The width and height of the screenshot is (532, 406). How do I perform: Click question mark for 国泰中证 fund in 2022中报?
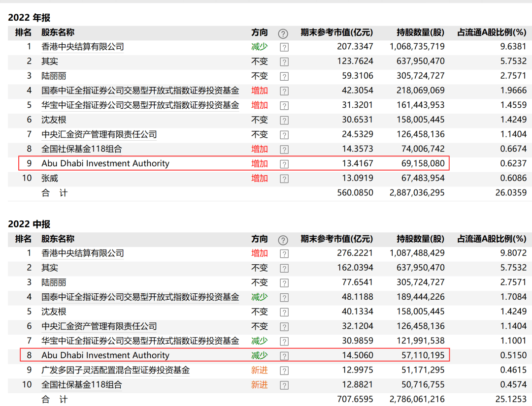point(284,297)
